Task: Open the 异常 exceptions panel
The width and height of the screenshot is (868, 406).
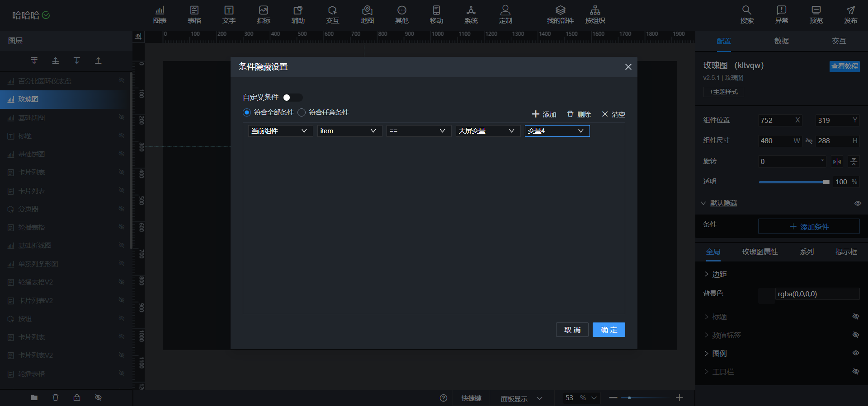Action: click(x=782, y=15)
